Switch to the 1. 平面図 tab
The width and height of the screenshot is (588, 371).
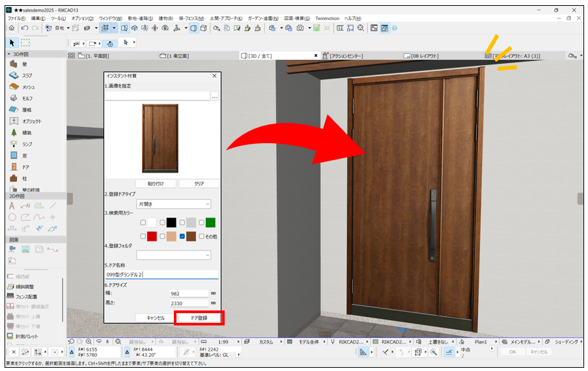pos(91,56)
